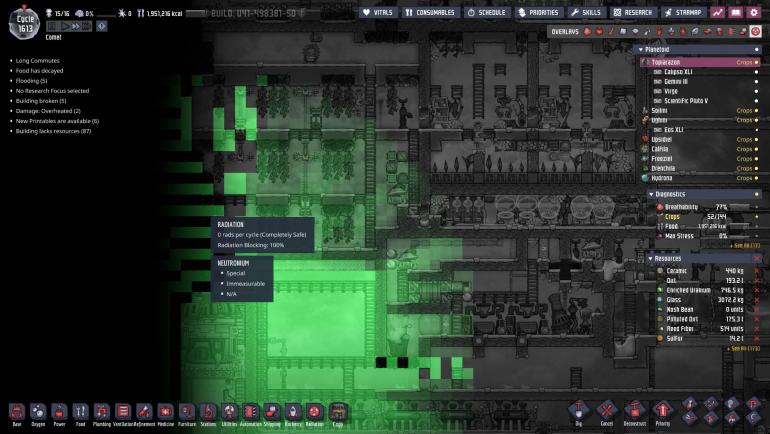The height and width of the screenshot is (434, 770).
Task: Open the Schedule screen
Action: [486, 12]
